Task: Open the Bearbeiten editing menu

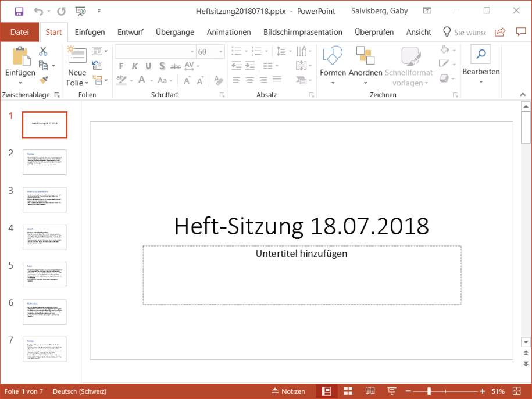Action: tap(481, 65)
